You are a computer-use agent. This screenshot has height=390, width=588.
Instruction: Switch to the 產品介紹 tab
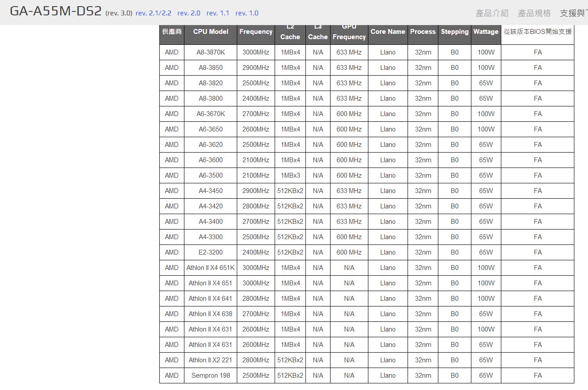(492, 13)
